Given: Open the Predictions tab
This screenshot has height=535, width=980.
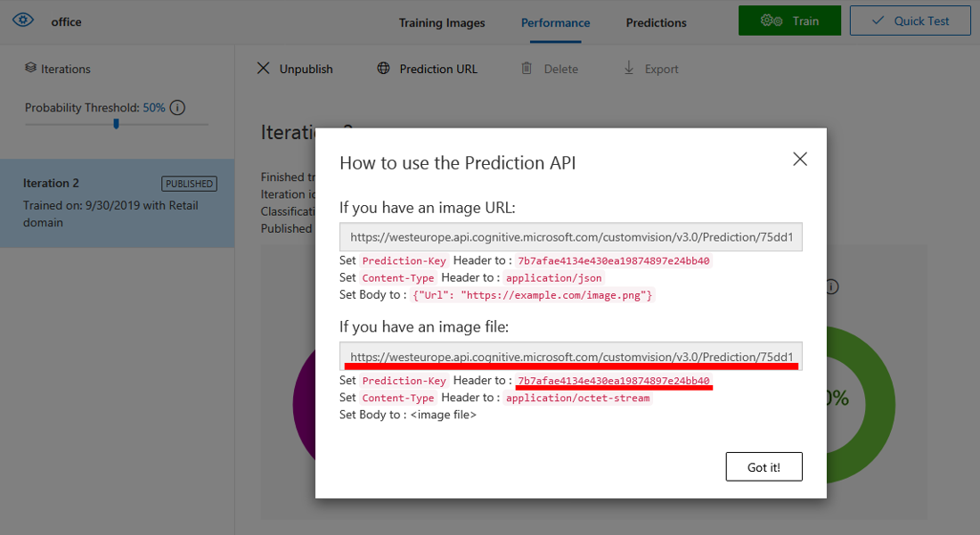Looking at the screenshot, I should point(656,22).
